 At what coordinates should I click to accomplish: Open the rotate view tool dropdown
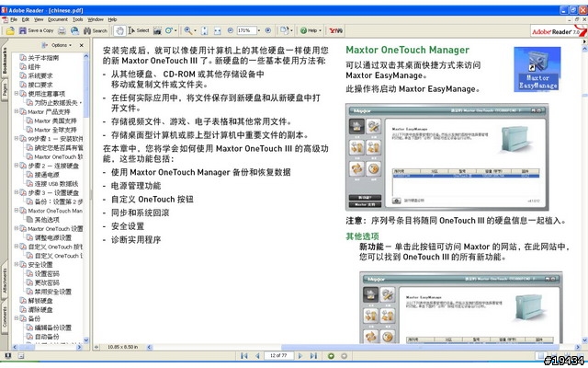click(x=291, y=30)
